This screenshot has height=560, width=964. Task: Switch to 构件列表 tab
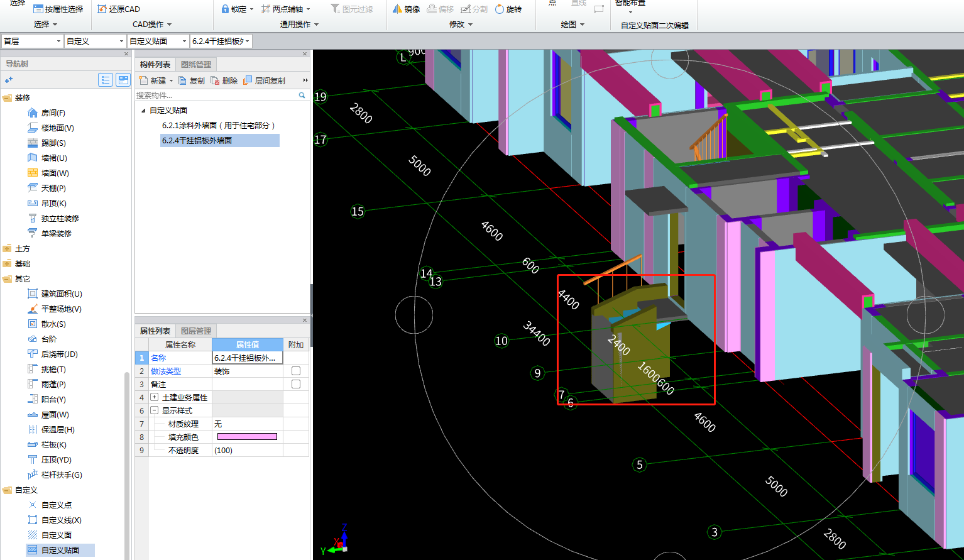pos(155,64)
